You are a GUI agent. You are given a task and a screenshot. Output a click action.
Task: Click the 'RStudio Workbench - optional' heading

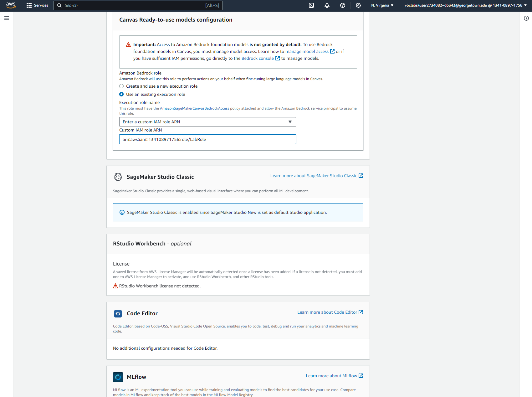pyautogui.click(x=152, y=244)
